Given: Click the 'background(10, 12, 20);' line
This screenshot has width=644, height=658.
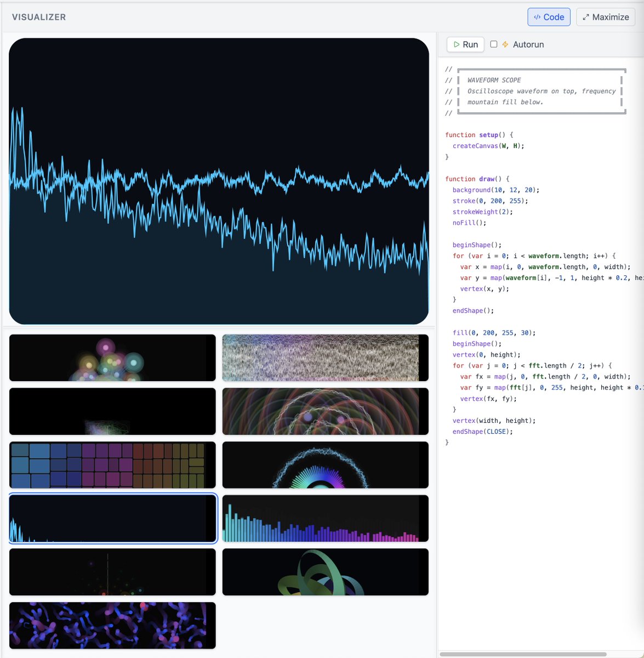Looking at the screenshot, I should [496, 190].
